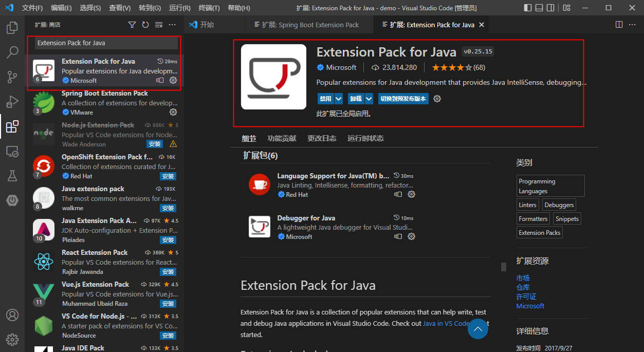Viewport: 644px width, 352px height.
Task: Click the filter extensions funnel icon
Action: point(132,25)
